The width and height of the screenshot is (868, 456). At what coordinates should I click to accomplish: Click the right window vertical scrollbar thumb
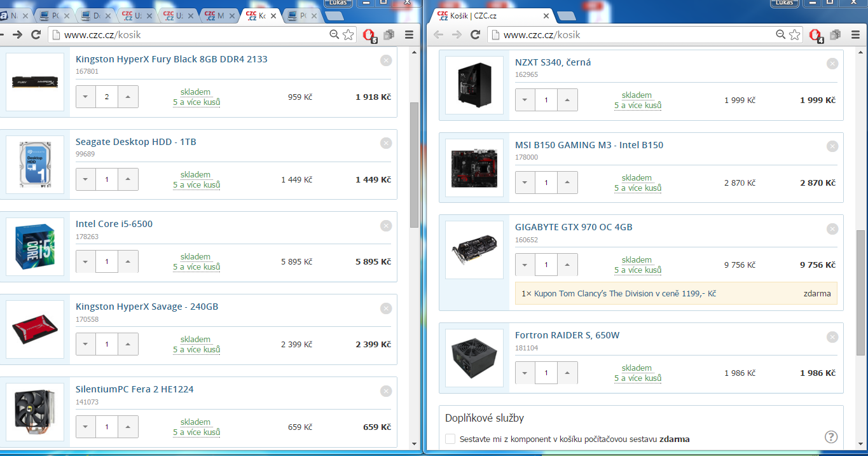coord(861,293)
